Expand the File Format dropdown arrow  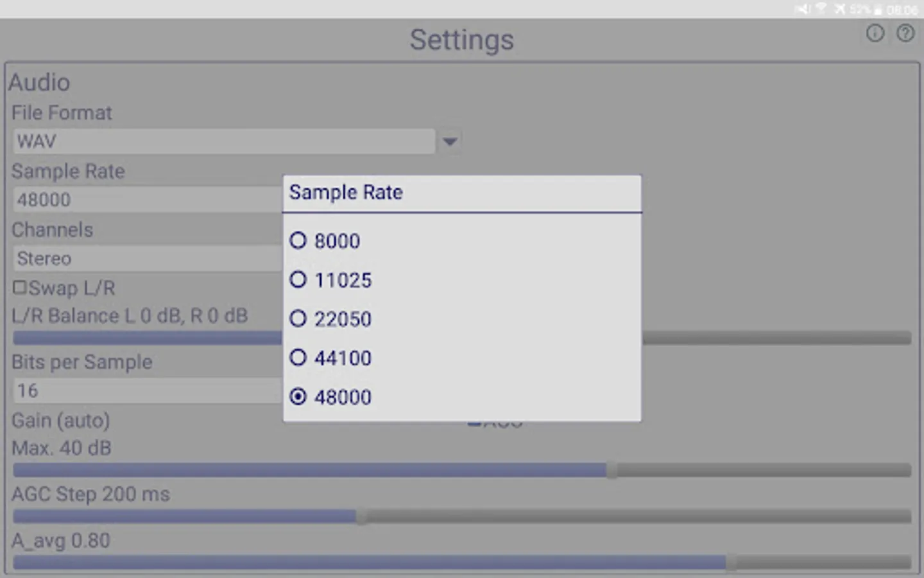coord(450,141)
